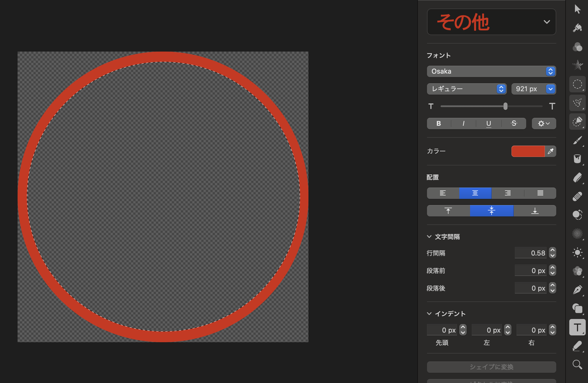Click the 行間隔 0.58 value field

531,253
